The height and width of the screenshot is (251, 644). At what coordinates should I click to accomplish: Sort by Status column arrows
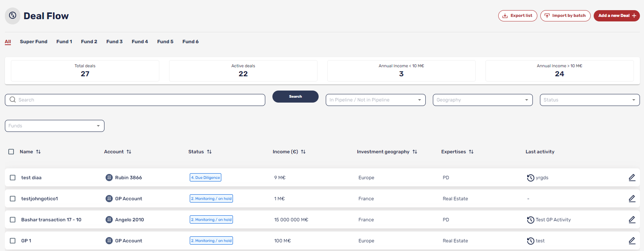(209, 152)
